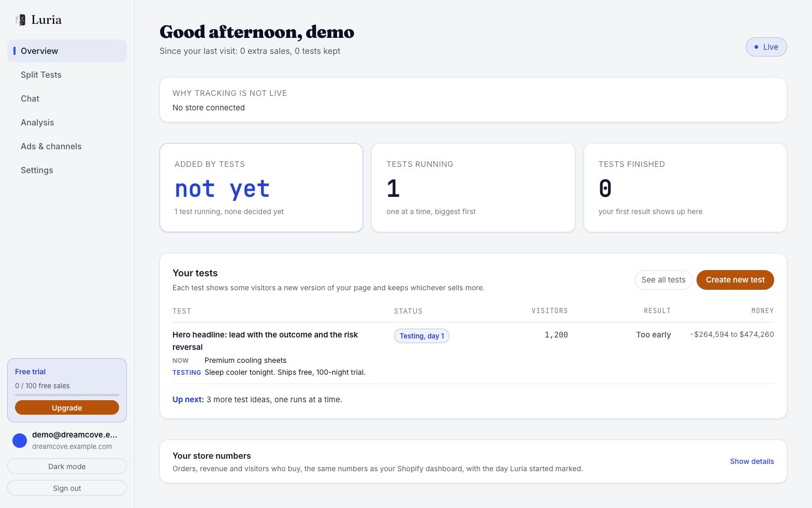Open Settings from the sidebar
The width and height of the screenshot is (812, 508).
pos(67,170)
